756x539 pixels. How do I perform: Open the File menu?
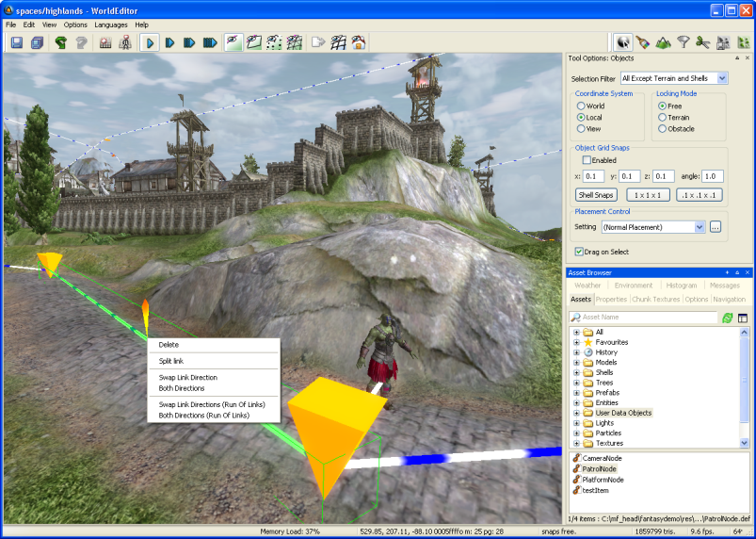click(10, 24)
